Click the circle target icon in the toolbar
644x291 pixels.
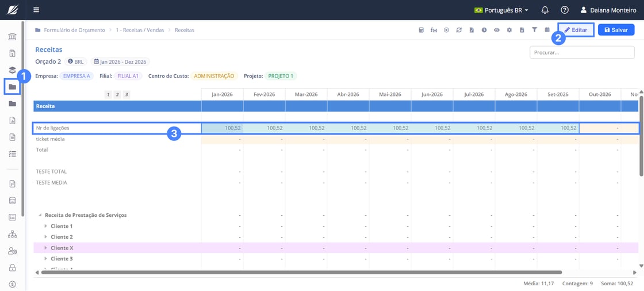[x=446, y=30]
